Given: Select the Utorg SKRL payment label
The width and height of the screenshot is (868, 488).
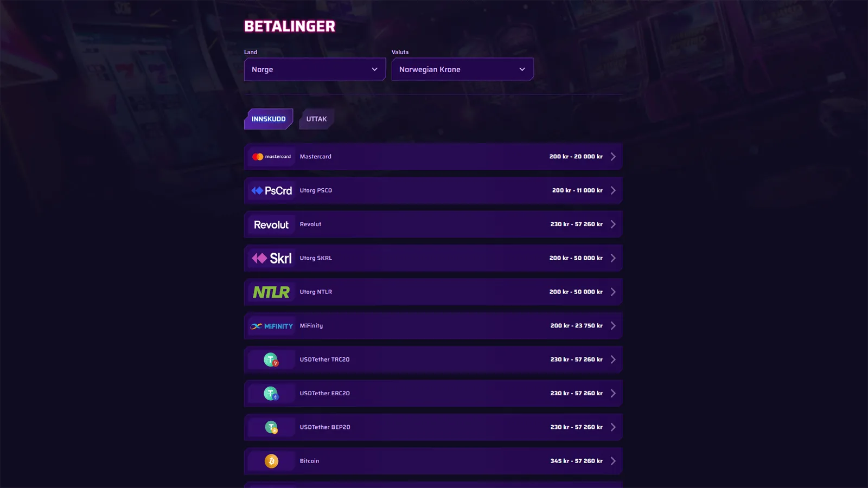Looking at the screenshot, I should pyautogui.click(x=316, y=258).
